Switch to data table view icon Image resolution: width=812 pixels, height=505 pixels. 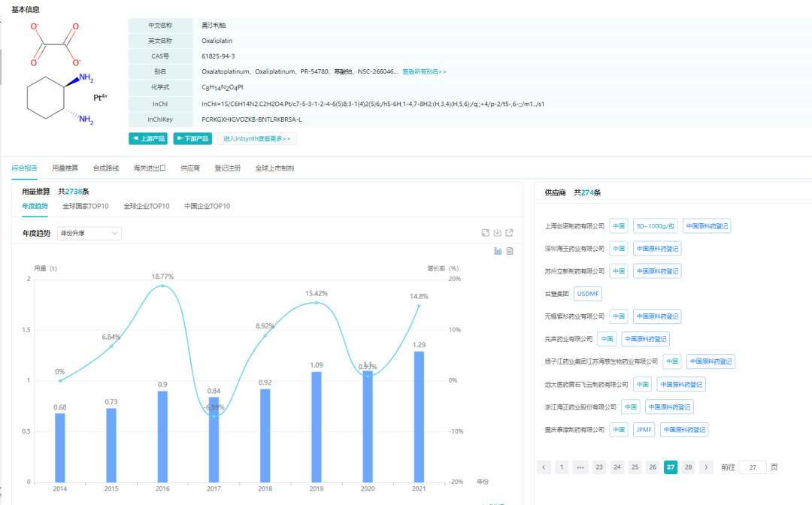pyautogui.click(x=510, y=251)
